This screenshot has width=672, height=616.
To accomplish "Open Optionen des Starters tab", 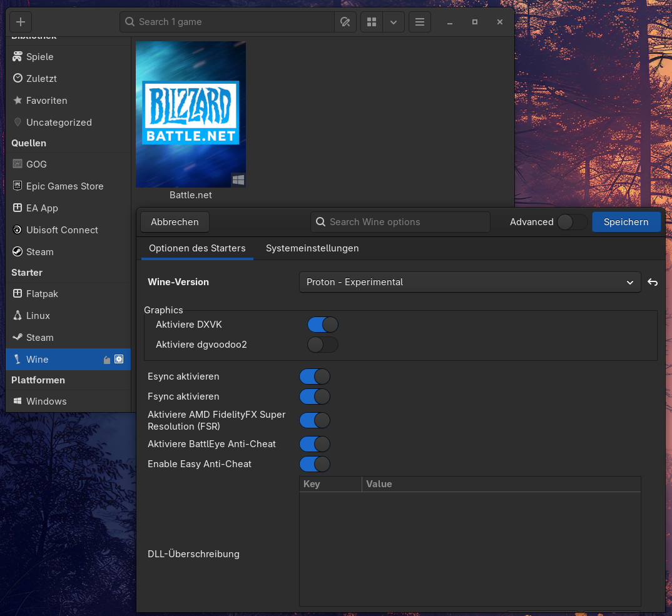I will click(197, 248).
